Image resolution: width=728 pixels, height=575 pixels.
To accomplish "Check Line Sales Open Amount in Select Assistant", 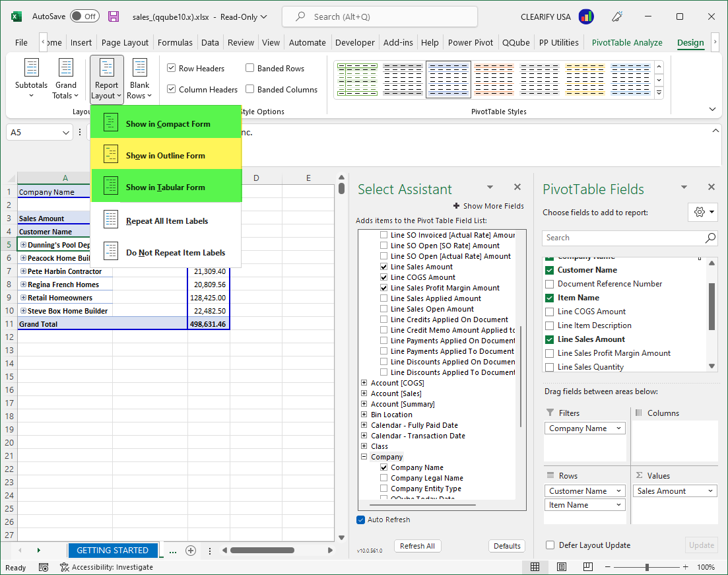I will pyautogui.click(x=383, y=309).
